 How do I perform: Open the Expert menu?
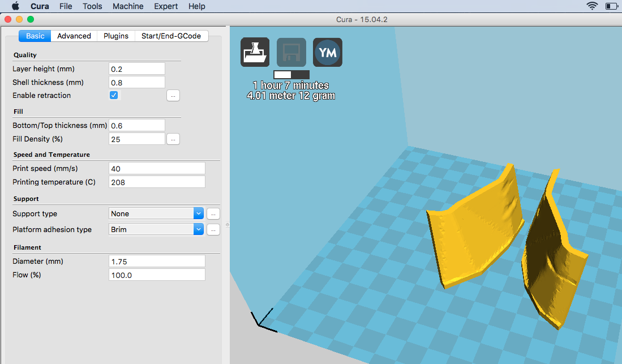pos(166,6)
